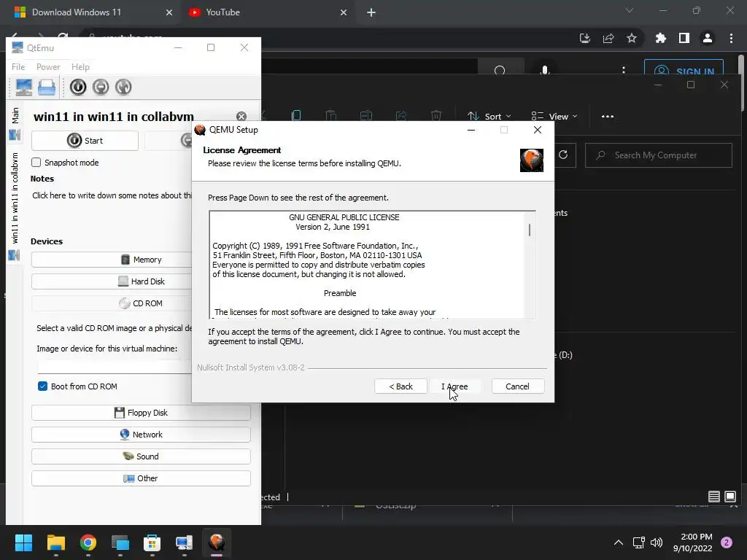Click the Back button in QEMU Setup
747x560 pixels.
400,386
